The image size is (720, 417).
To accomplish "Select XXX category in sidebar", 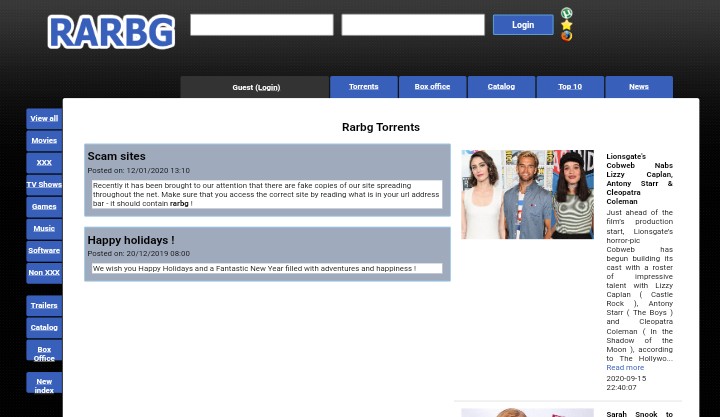I will pyautogui.click(x=44, y=163).
